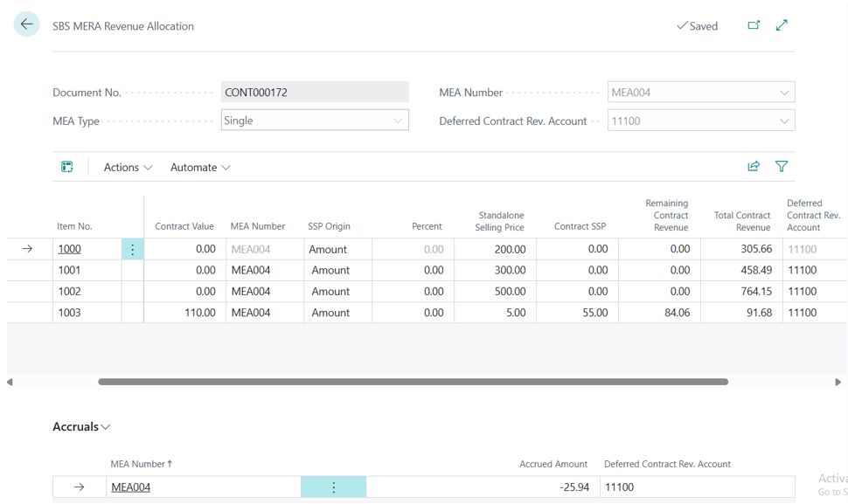Open the Automate menu

[x=200, y=167]
